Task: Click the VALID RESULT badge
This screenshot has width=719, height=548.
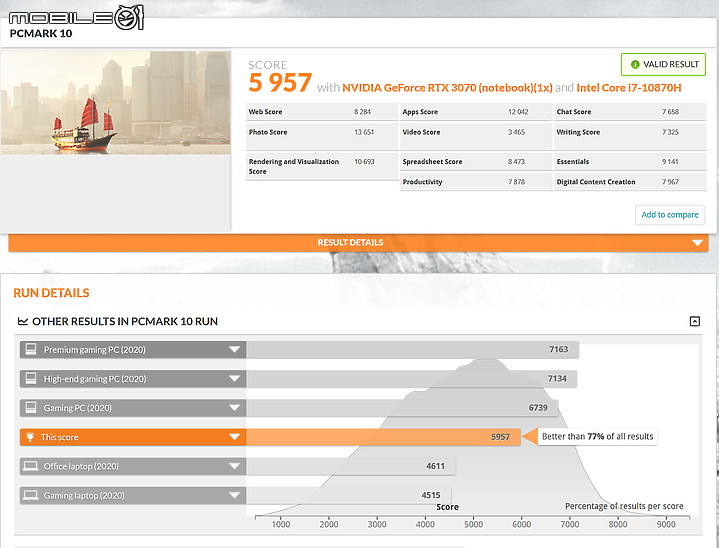Action: (663, 65)
